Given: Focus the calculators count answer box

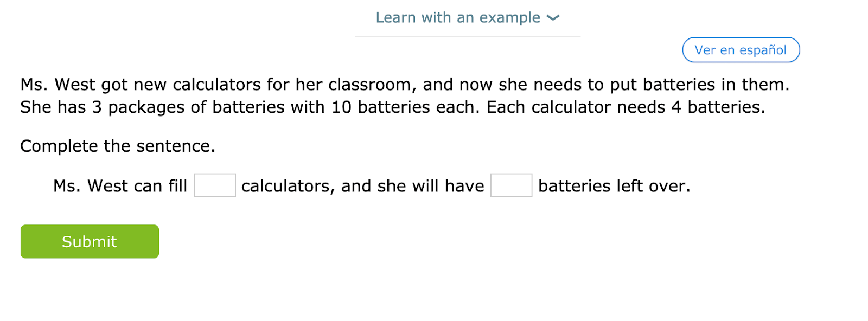Looking at the screenshot, I should pyautogui.click(x=215, y=185).
